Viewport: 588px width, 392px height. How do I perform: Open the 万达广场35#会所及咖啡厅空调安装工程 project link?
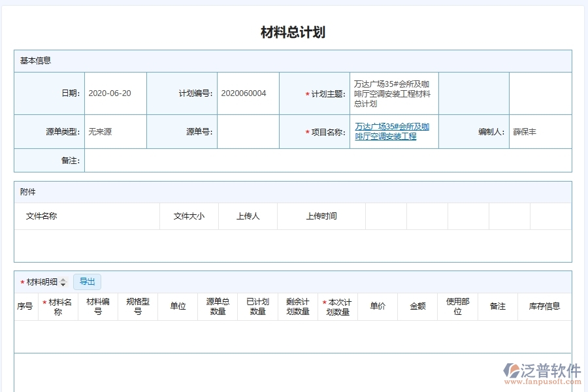coord(391,131)
